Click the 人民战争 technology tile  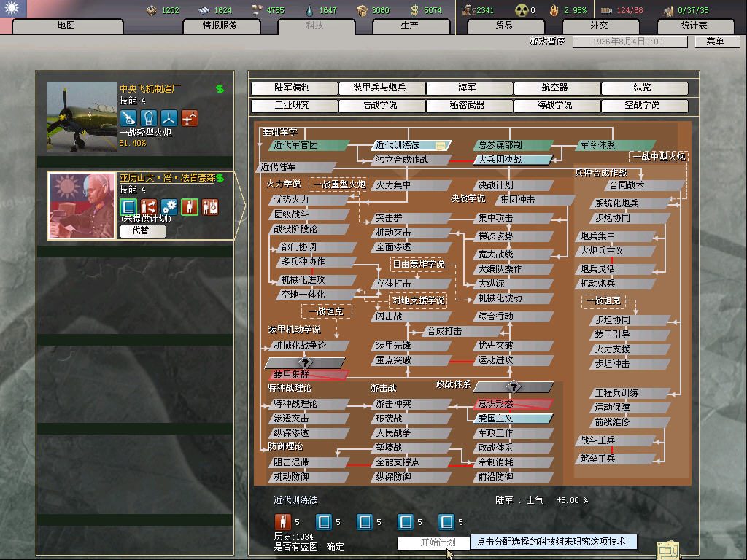[x=411, y=433]
